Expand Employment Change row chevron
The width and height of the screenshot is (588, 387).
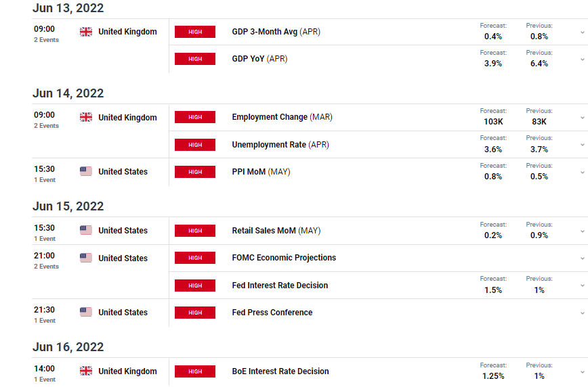[x=583, y=118]
